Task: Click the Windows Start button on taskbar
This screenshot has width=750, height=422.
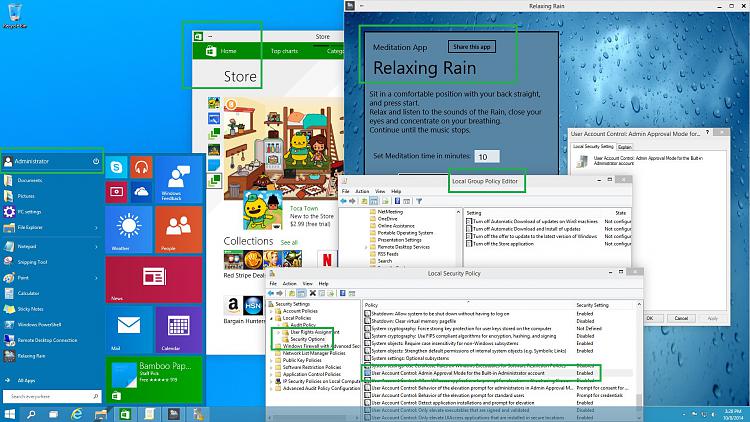Action: (x=9, y=414)
